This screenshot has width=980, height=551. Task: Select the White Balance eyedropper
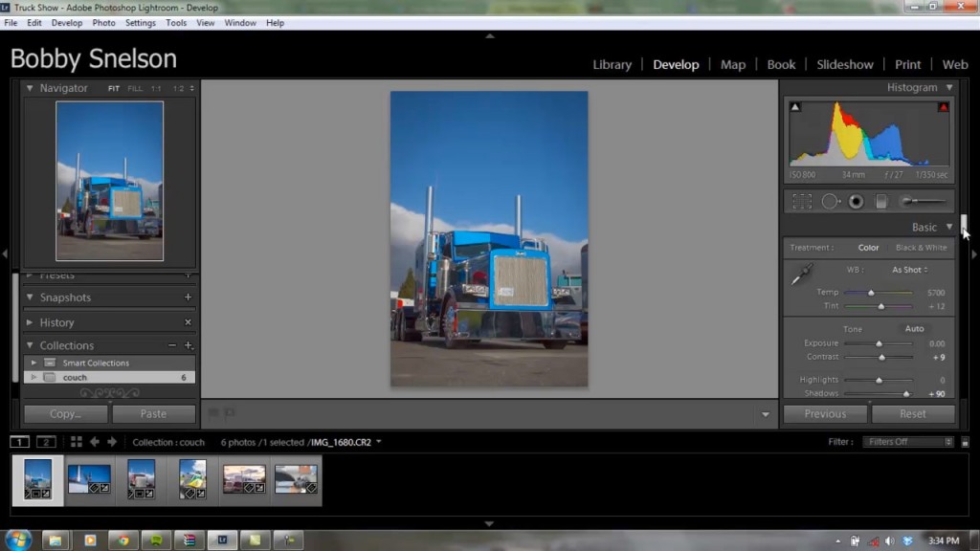click(801, 275)
